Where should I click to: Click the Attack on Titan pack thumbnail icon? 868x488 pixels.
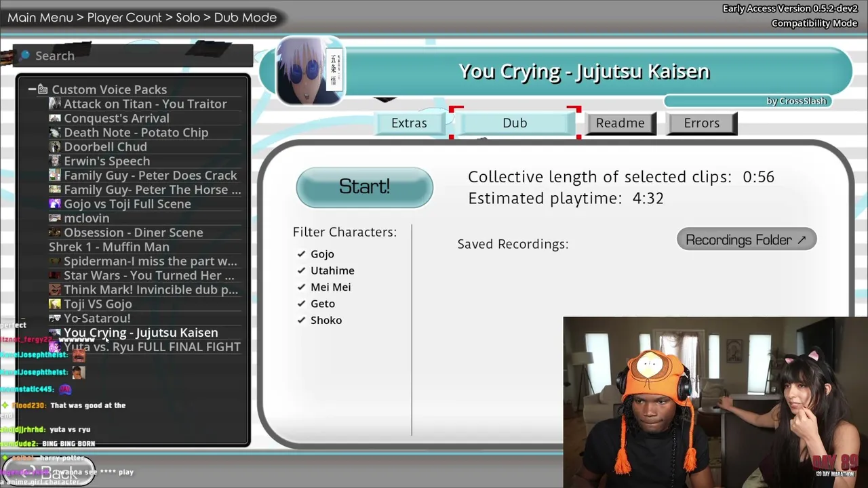click(55, 104)
